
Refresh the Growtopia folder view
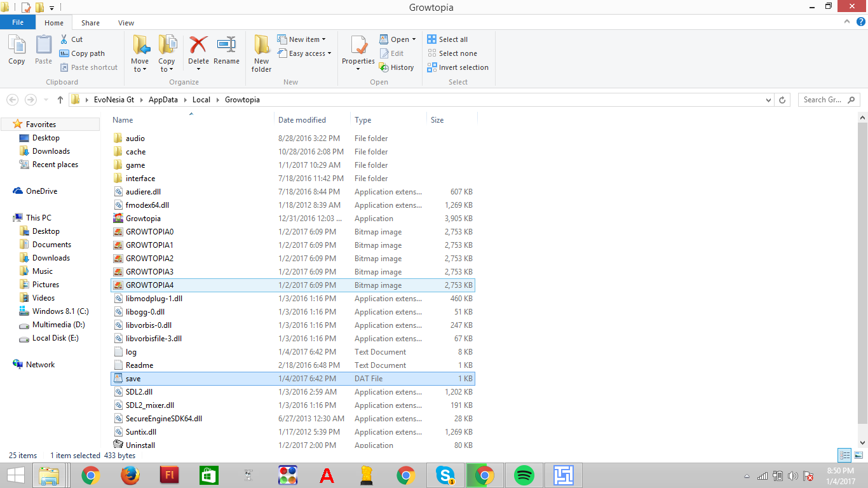[x=783, y=100]
